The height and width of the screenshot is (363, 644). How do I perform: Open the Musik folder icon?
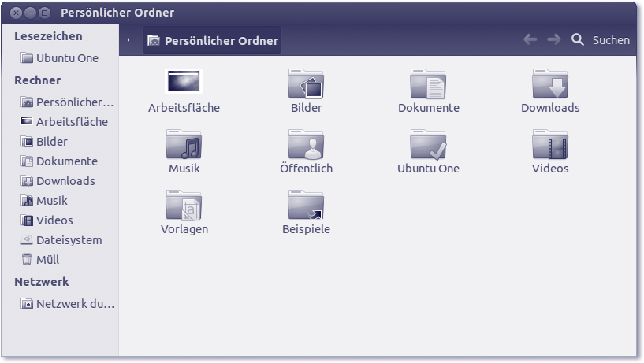click(184, 145)
